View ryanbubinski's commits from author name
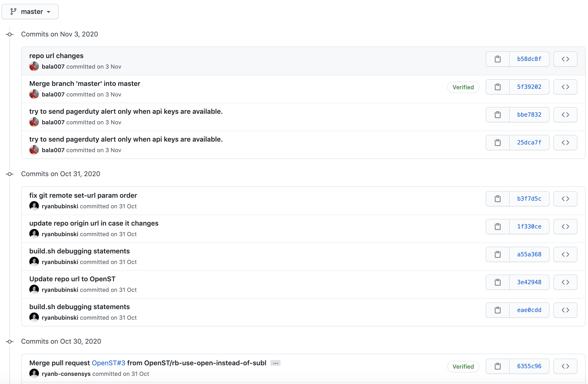 [60, 206]
